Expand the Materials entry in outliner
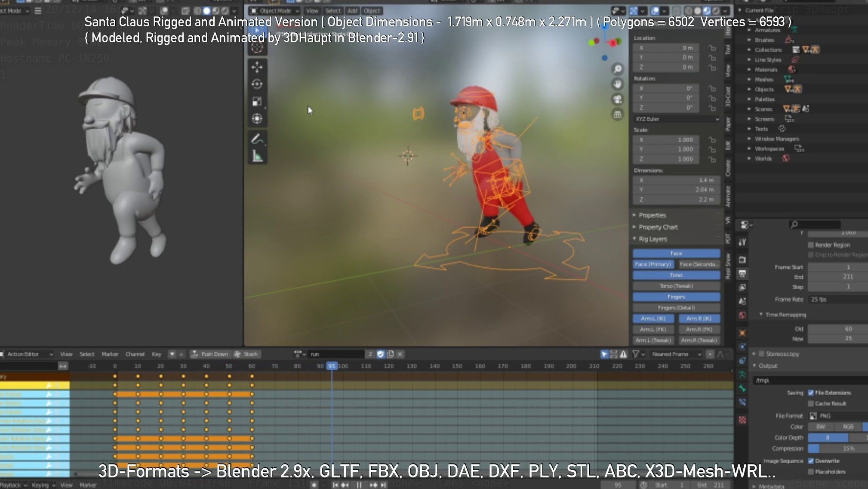Screen dimensions: 868x489 coord(749,70)
